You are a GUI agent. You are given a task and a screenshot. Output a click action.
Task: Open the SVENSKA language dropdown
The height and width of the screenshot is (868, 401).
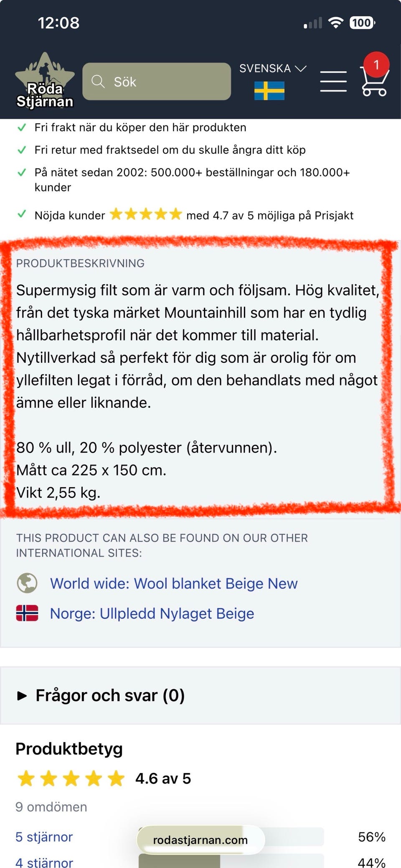pos(272,69)
